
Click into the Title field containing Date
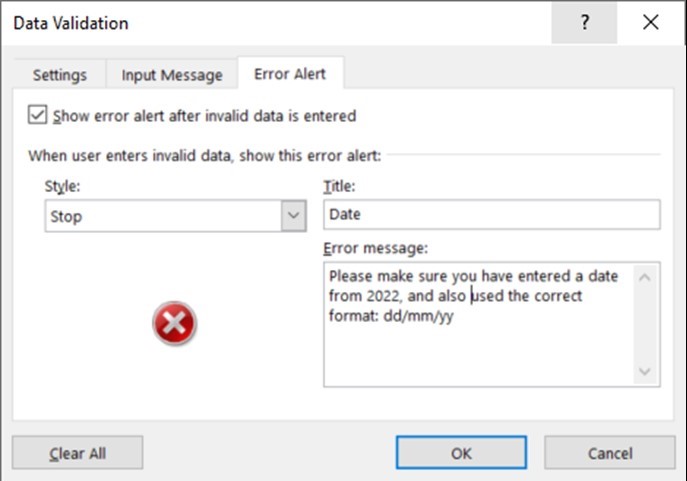pos(491,215)
